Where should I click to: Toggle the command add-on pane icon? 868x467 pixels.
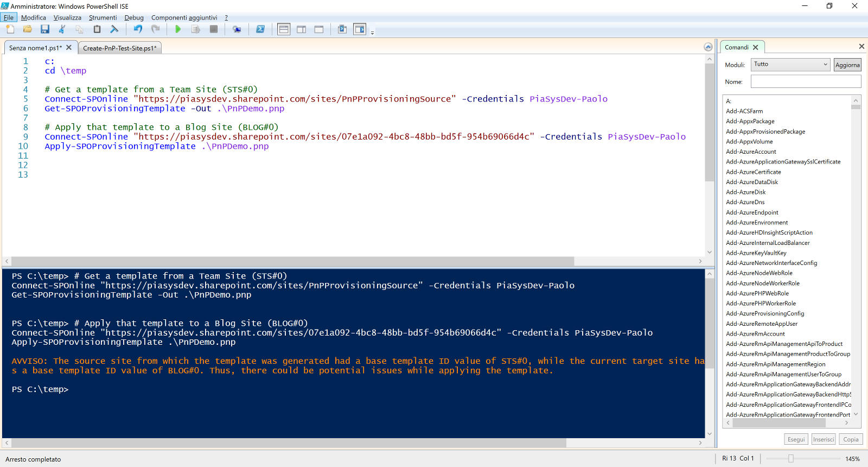360,29
